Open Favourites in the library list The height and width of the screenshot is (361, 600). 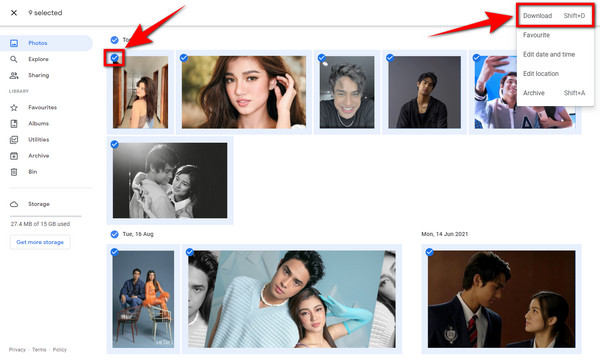(x=42, y=108)
